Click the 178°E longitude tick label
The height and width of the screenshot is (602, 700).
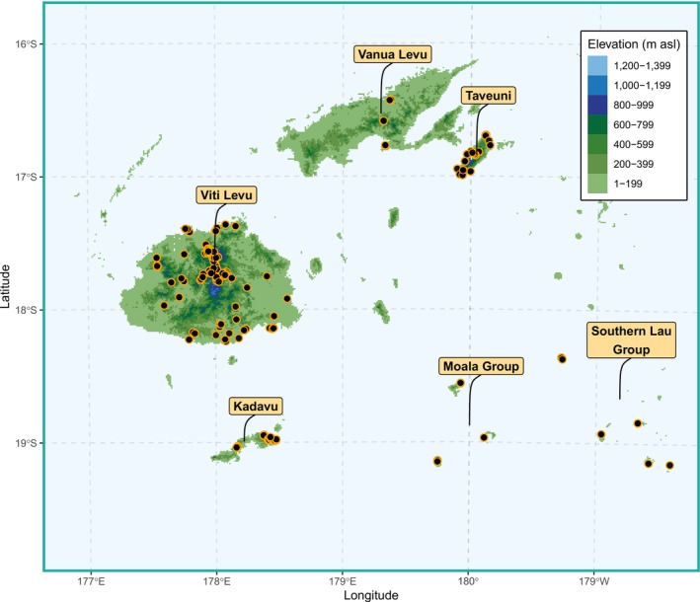(217, 581)
